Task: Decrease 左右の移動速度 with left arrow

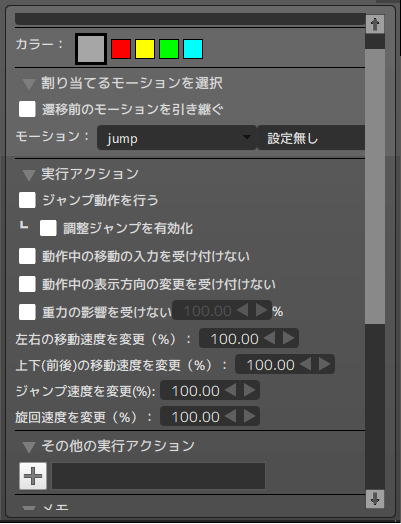Action: click(x=270, y=338)
